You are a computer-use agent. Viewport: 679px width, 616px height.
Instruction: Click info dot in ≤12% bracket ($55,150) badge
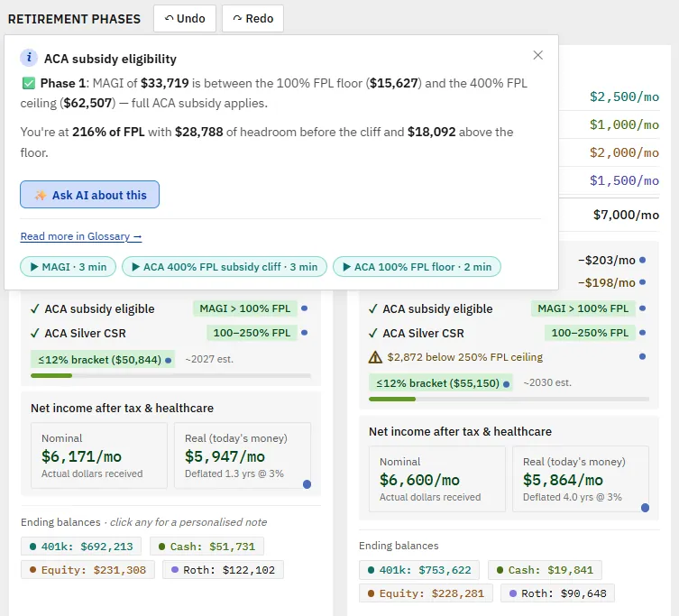(x=506, y=384)
